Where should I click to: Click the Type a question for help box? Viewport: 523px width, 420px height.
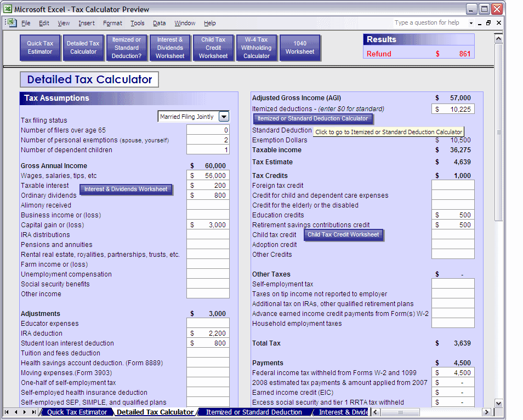tap(430, 22)
